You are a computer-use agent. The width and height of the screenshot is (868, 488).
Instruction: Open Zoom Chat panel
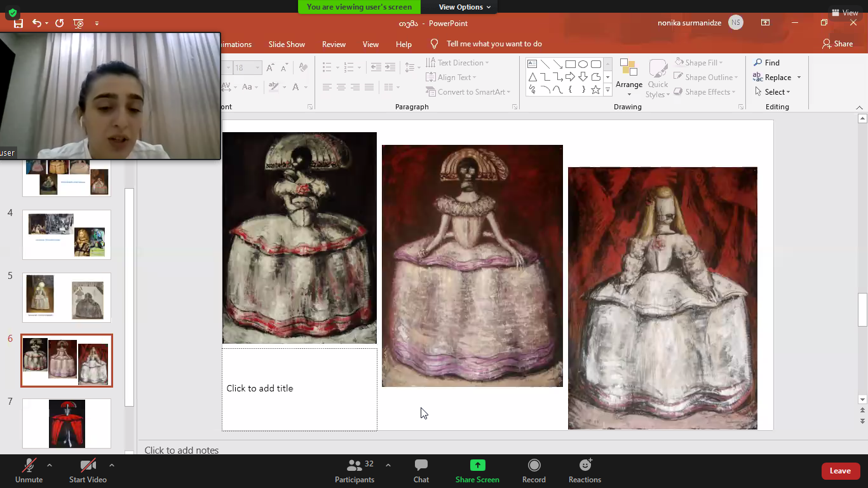pyautogui.click(x=421, y=471)
